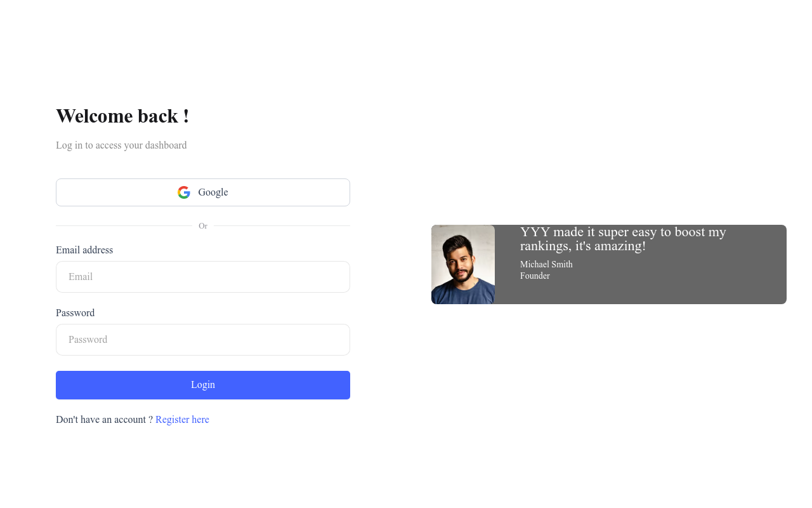Click the Log in to access dashboard subtitle

point(121,145)
